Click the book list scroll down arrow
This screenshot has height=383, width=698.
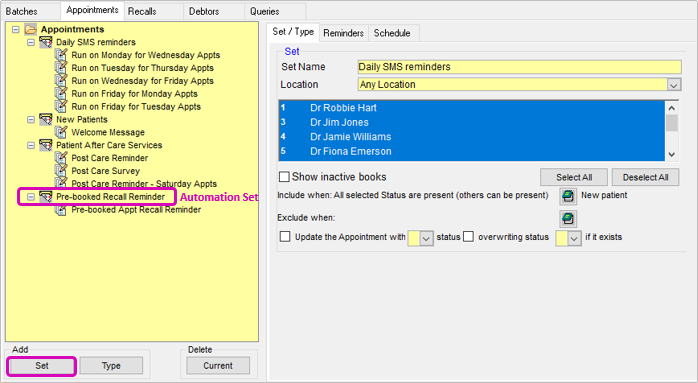click(672, 155)
